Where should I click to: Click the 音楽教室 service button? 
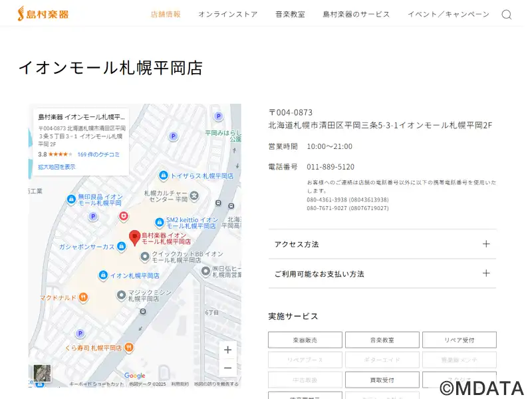tap(382, 340)
